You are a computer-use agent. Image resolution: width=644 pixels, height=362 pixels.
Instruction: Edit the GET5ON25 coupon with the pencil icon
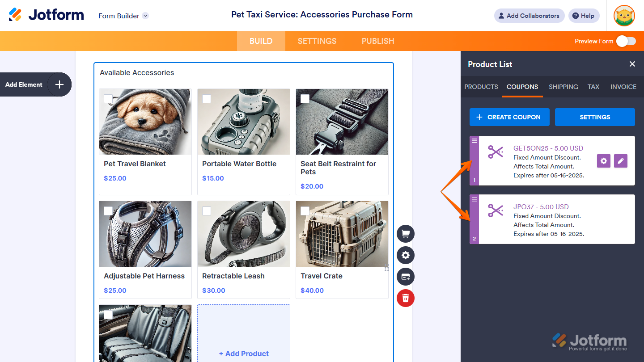(x=621, y=161)
